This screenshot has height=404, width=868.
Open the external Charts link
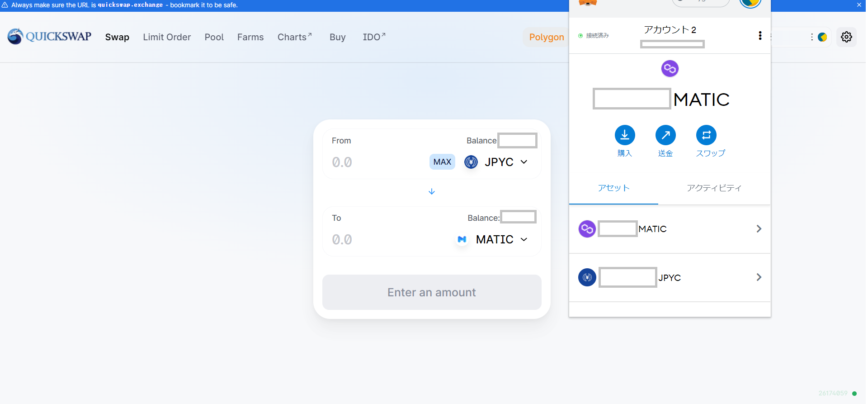294,37
